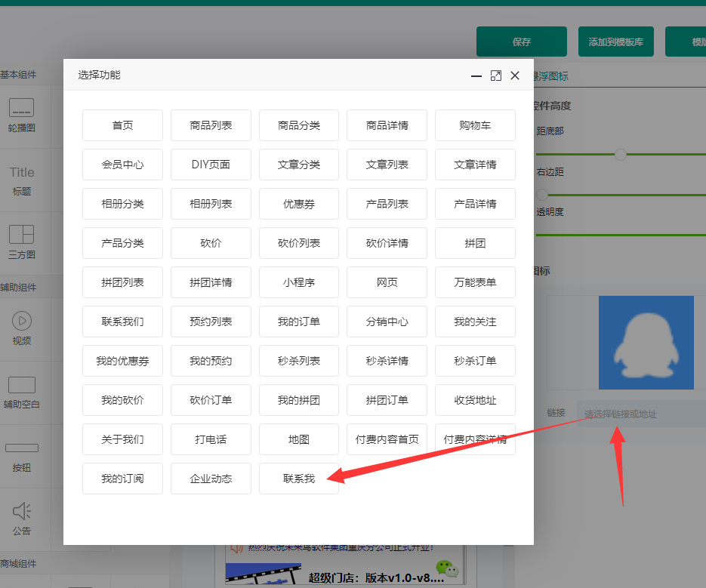Adjust the bottom distance (距底部) slider handle

621,154
